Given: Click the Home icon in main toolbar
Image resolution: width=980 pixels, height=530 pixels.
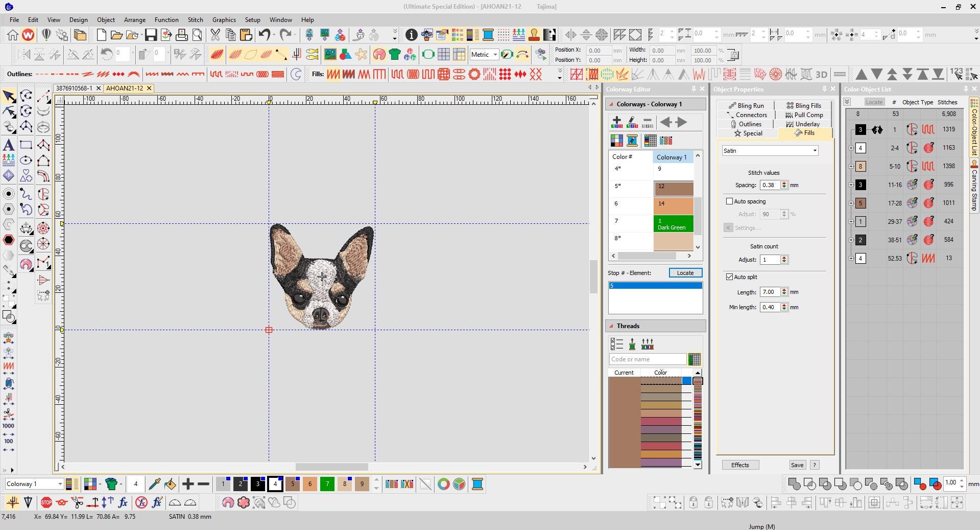Looking at the screenshot, I should pos(13,35).
